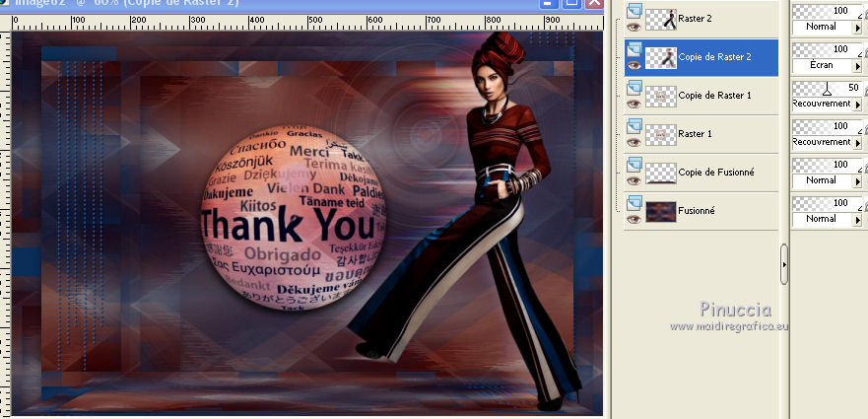The image size is (868, 419).
Task: Maximize the image window
Action: click(x=572, y=3)
